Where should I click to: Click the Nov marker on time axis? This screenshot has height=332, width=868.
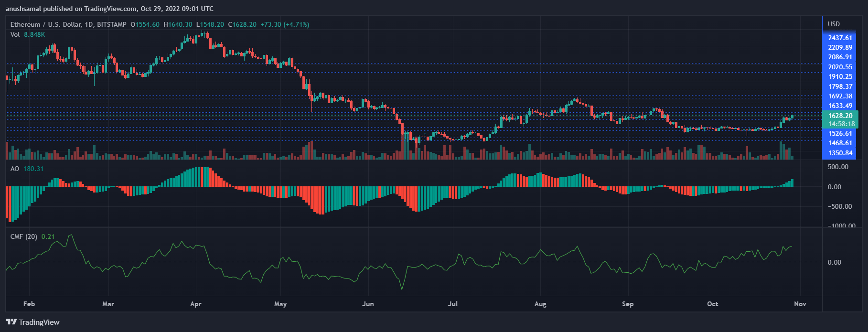[800, 304]
